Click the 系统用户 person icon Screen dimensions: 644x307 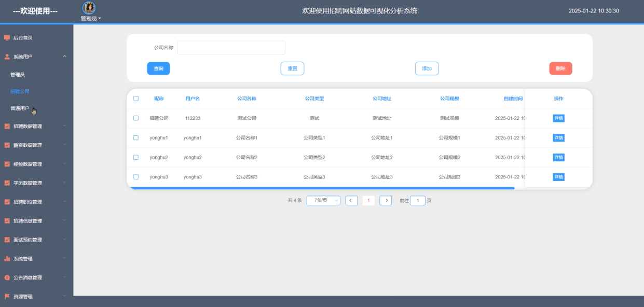[x=7, y=57]
